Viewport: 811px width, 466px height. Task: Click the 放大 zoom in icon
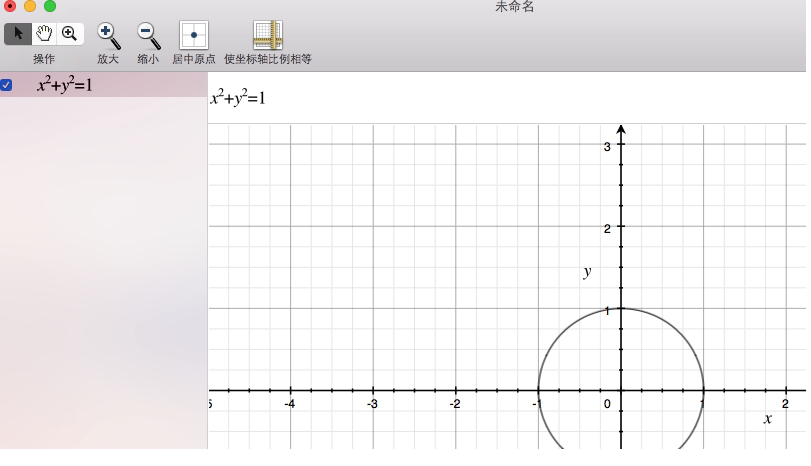click(108, 35)
